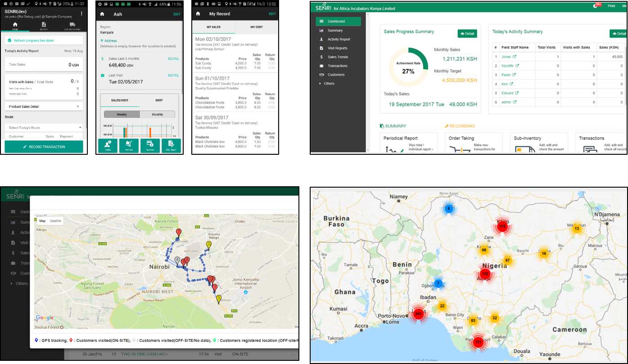Click red marker 6 on Nairobi map

click(187, 261)
